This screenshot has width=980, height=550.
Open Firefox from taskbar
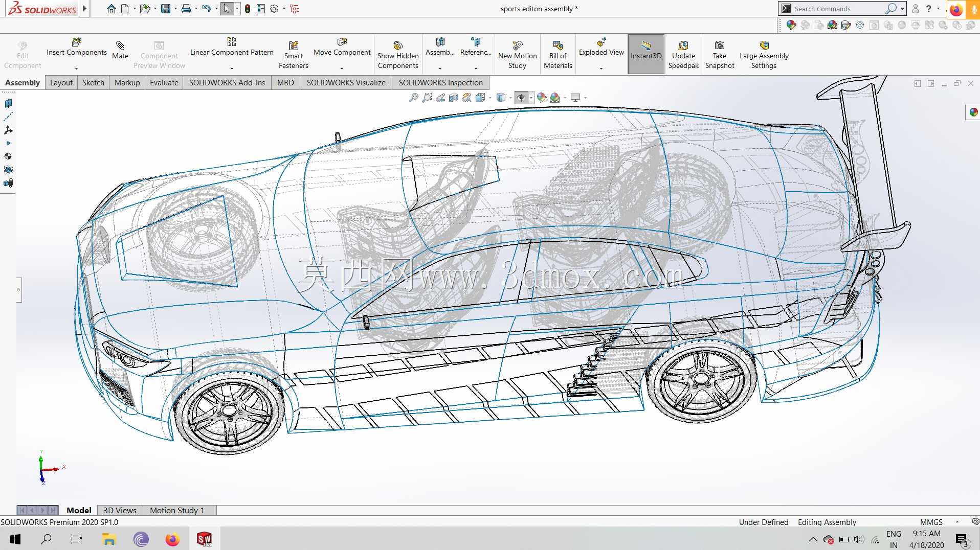point(172,539)
